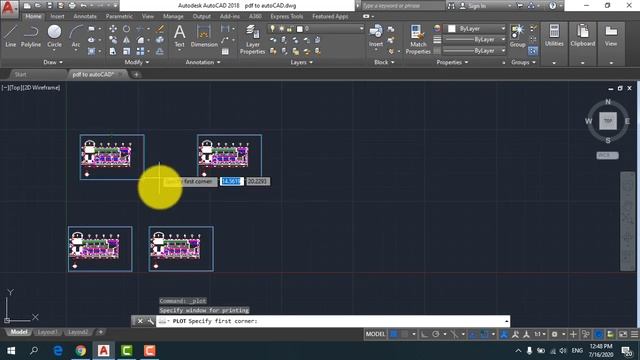Select the Offset tool in Modify panel

[160, 51]
